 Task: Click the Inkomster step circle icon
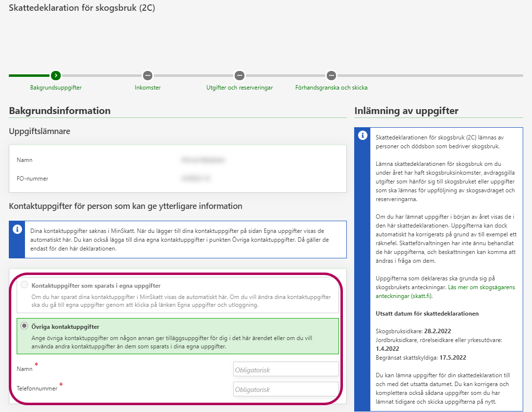click(147, 75)
